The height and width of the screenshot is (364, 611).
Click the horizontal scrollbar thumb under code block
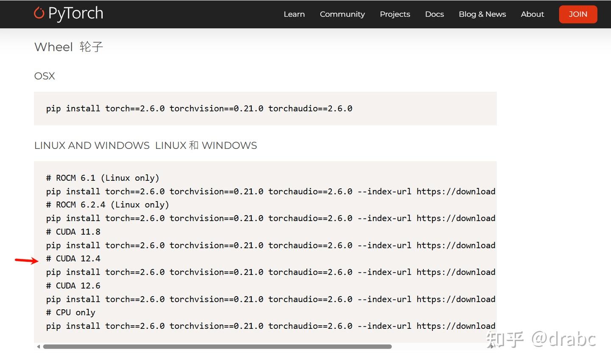pyautogui.click(x=217, y=347)
